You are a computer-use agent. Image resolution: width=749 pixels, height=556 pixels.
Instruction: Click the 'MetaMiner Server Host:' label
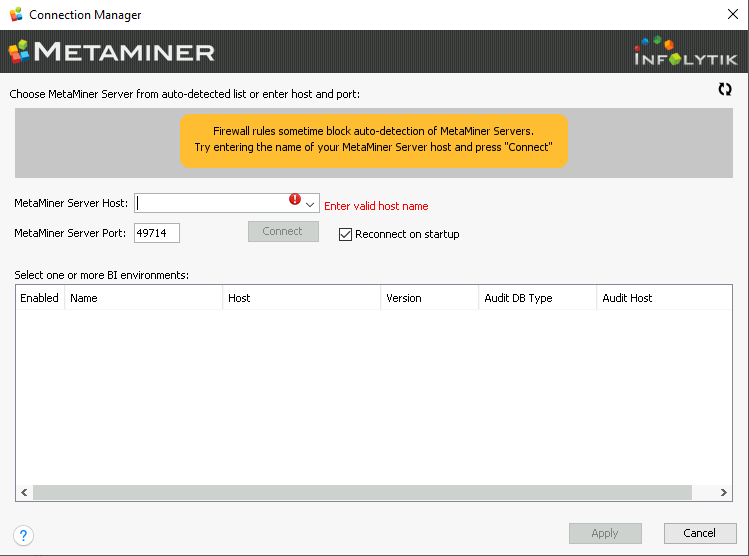(x=71, y=203)
